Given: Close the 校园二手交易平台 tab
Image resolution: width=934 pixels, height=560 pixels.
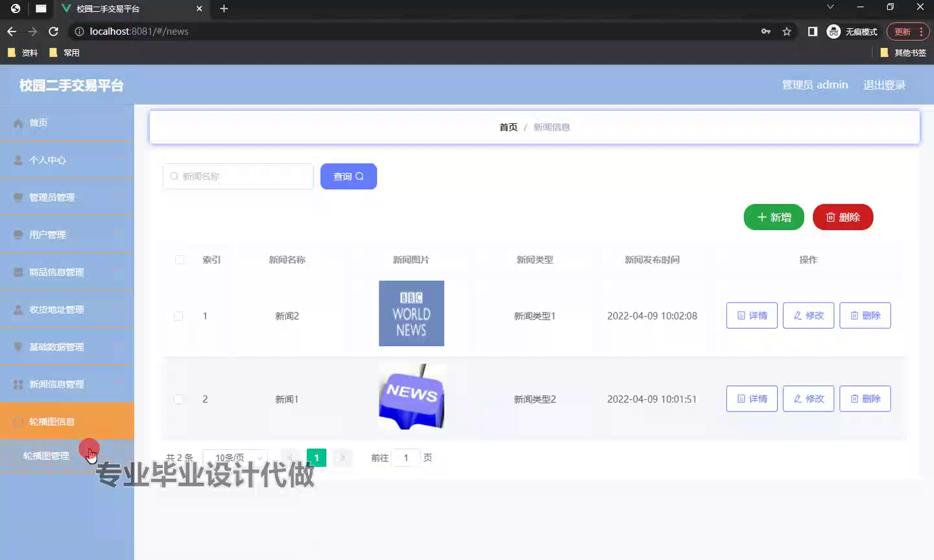Looking at the screenshot, I should pos(199,8).
